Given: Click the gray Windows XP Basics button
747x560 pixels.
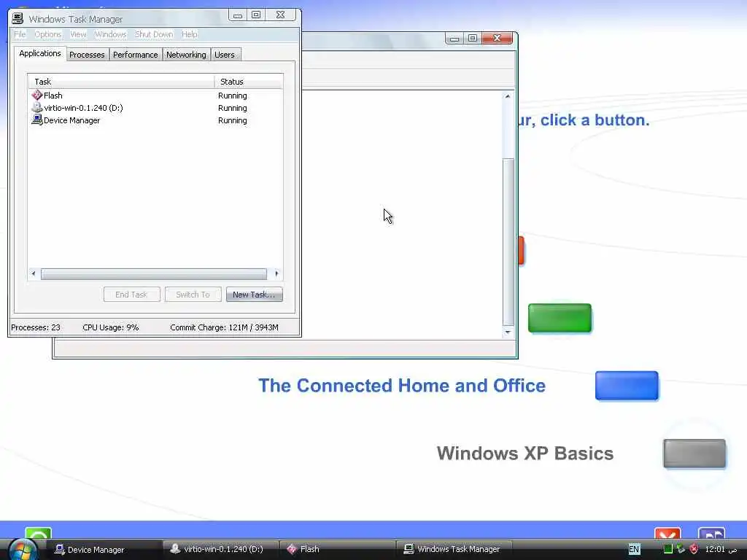Looking at the screenshot, I should tap(694, 454).
